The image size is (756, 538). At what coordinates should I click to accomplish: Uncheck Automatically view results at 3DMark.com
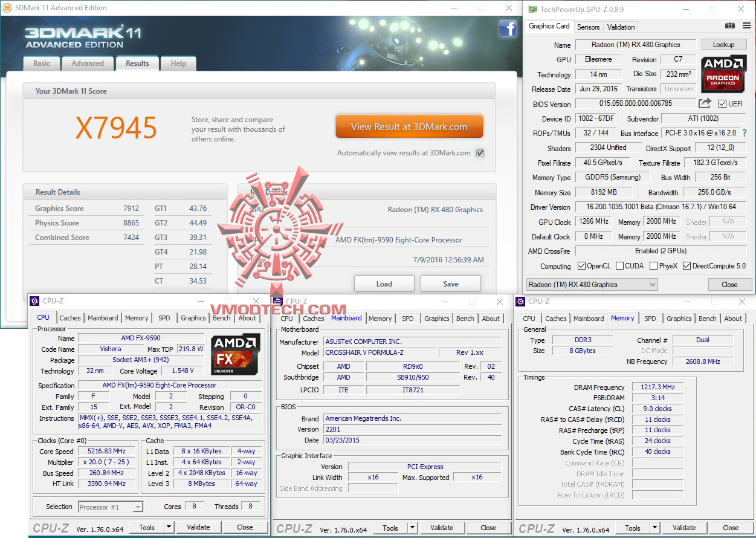480,153
